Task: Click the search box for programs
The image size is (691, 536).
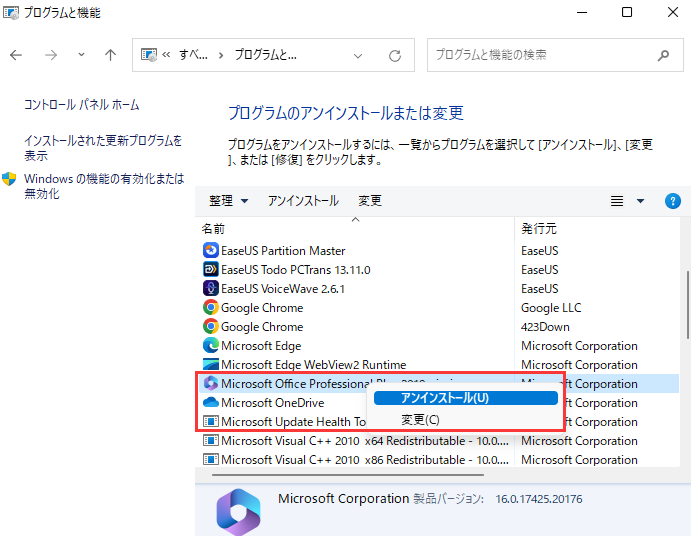Action: pos(555,55)
